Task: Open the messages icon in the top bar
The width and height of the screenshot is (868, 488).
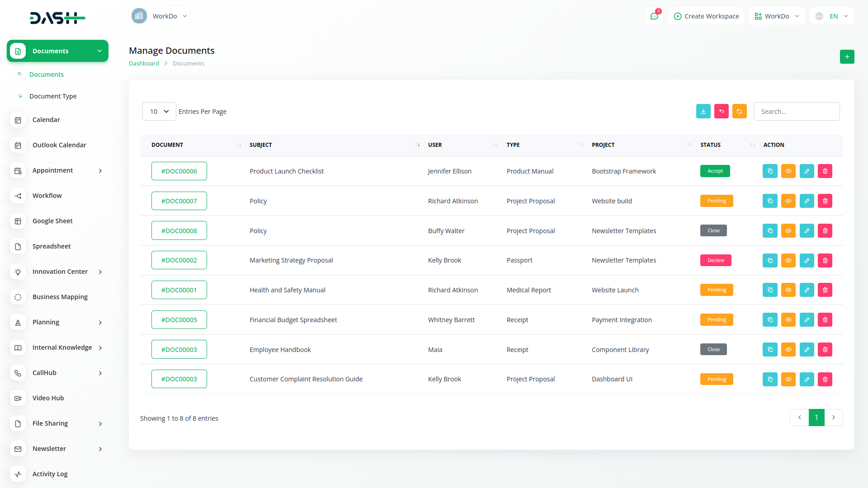Action: [x=654, y=16]
